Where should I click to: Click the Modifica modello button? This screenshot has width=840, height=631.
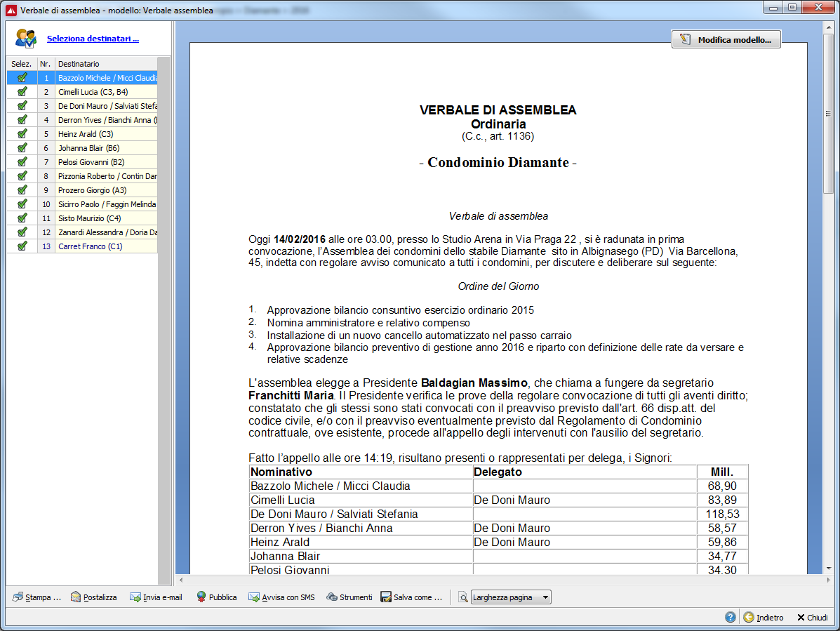pyautogui.click(x=726, y=39)
